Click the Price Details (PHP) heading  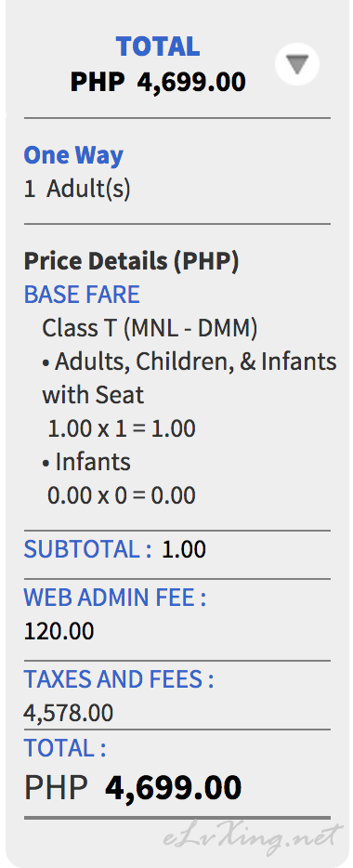tap(131, 261)
